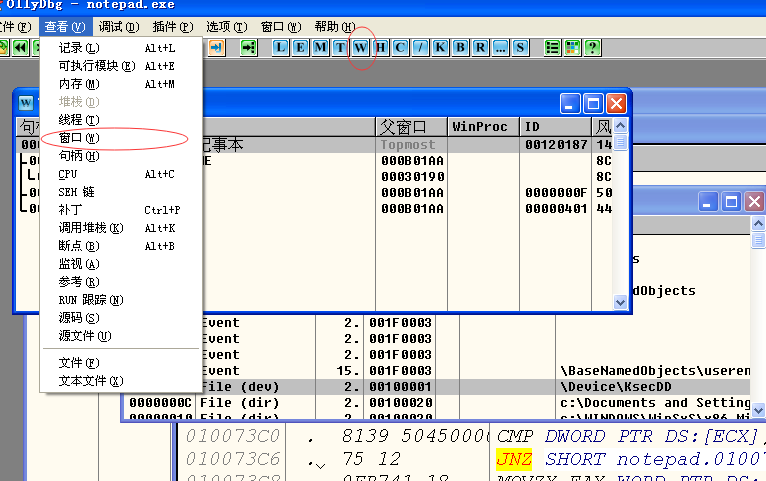Screen dimensions: 766x481
Task: Select 线程(T) in the dropdown menu
Action: click(x=121, y=120)
